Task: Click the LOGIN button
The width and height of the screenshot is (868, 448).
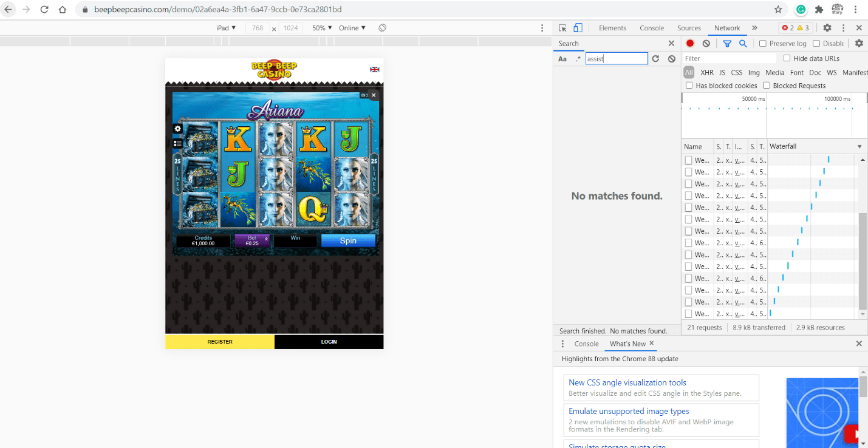Action: point(329,342)
